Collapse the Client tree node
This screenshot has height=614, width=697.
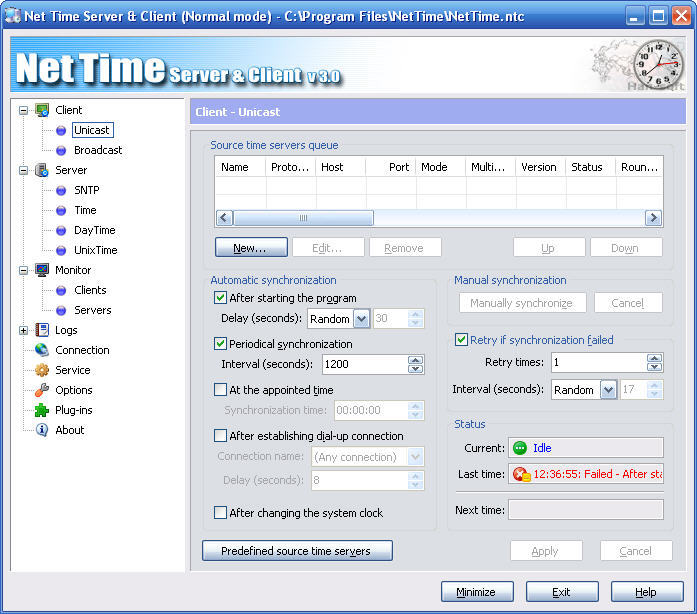coord(24,110)
